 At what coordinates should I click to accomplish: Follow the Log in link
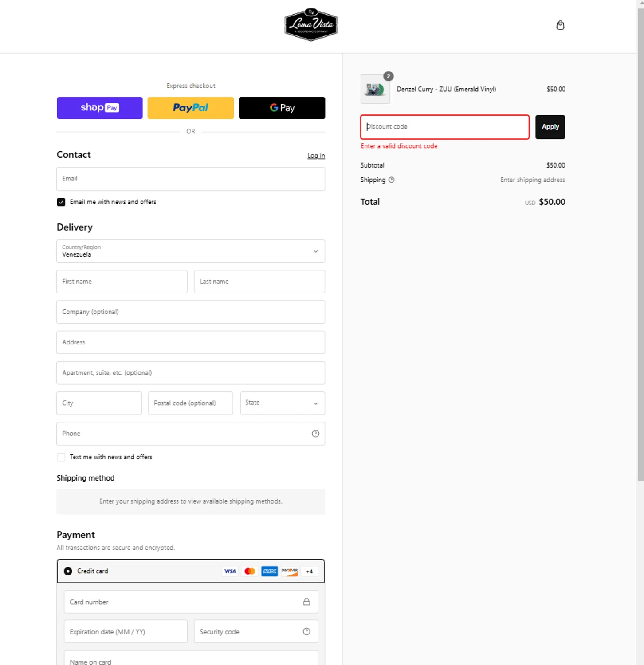(x=316, y=156)
